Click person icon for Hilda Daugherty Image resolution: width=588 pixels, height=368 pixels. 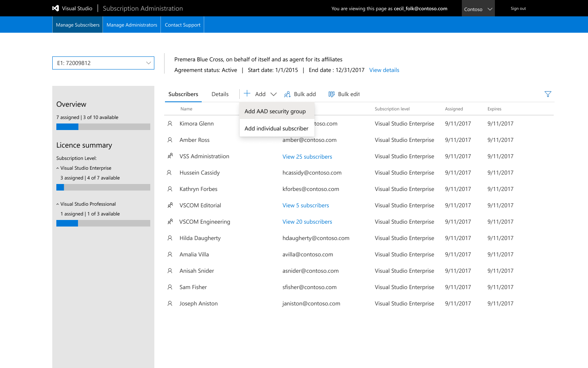pos(170,238)
